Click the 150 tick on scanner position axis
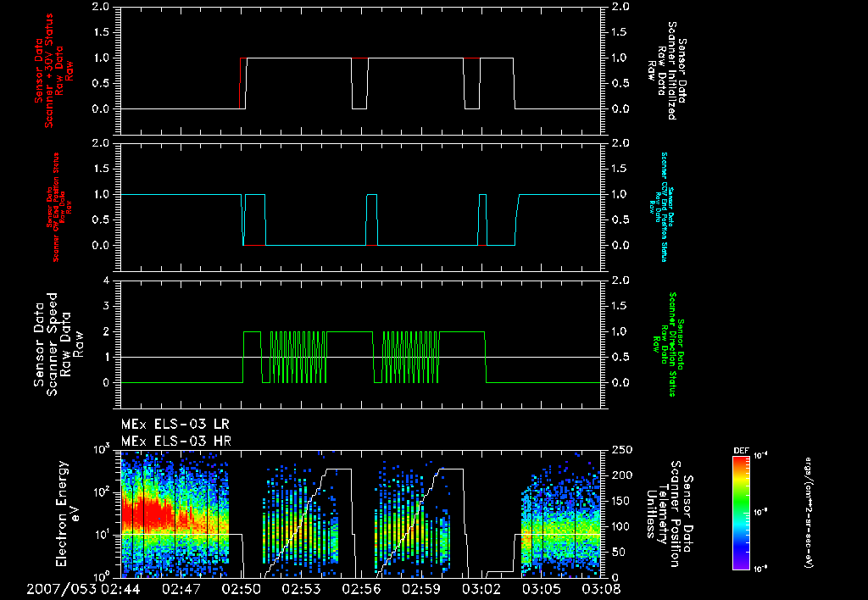This screenshot has height=600, width=868. tap(620, 501)
